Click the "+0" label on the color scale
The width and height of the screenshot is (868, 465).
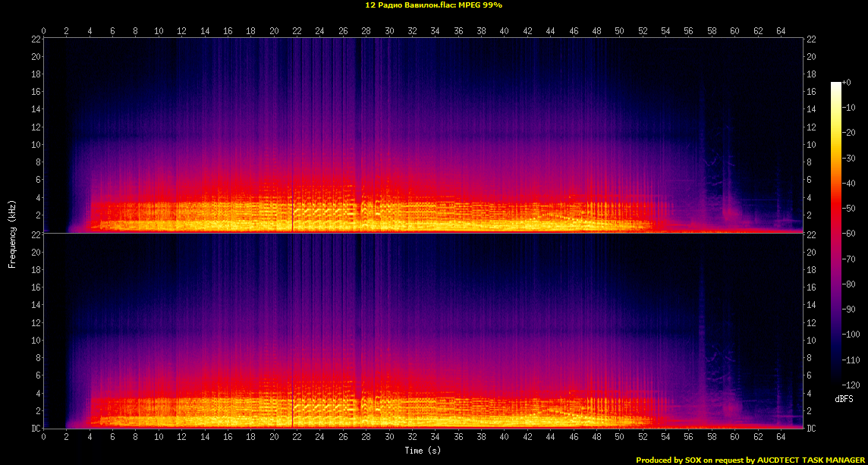pos(847,82)
